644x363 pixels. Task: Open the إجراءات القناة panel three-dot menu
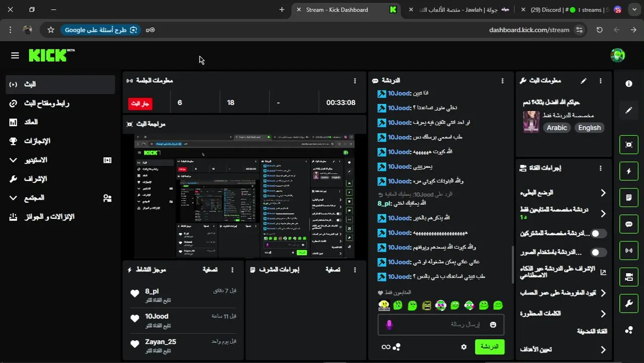(601, 168)
